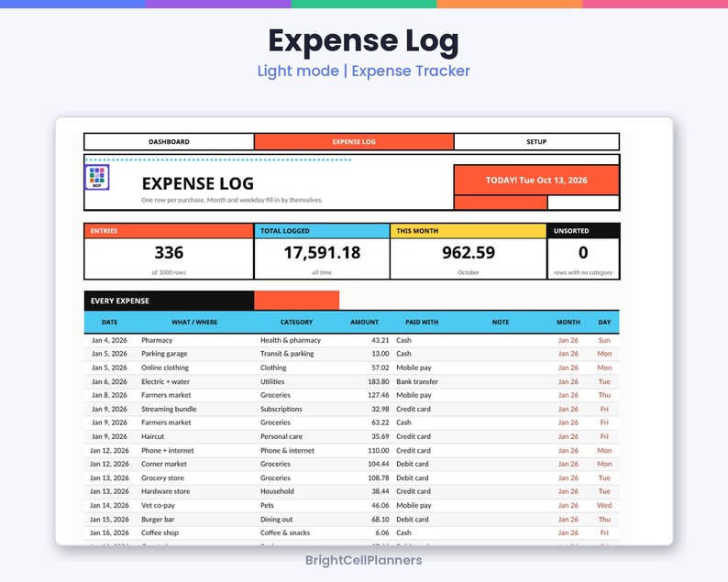
Task: Click the THIS MONTH value 962.59
Action: click(468, 252)
